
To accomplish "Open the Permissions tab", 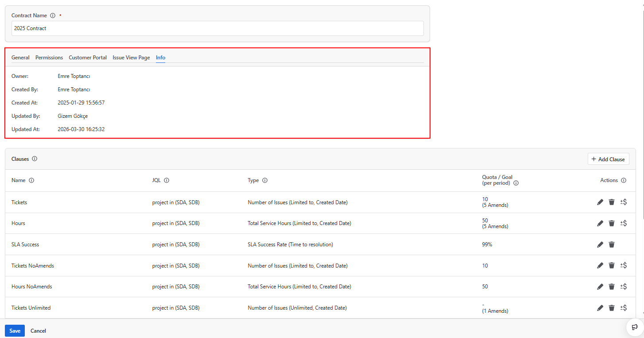I will click(49, 58).
